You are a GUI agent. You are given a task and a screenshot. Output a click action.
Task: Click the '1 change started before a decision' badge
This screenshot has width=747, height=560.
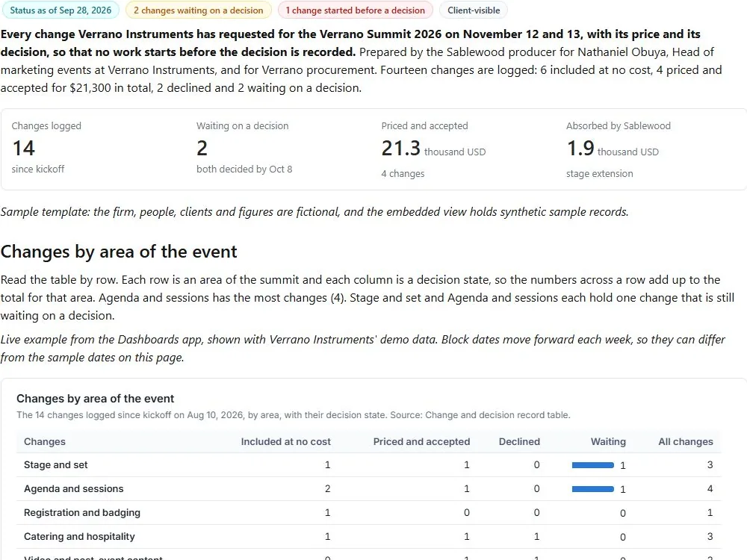click(355, 10)
